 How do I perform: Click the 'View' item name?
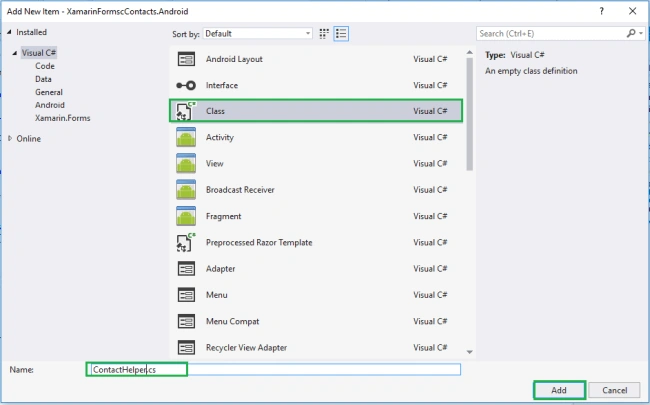(x=215, y=163)
